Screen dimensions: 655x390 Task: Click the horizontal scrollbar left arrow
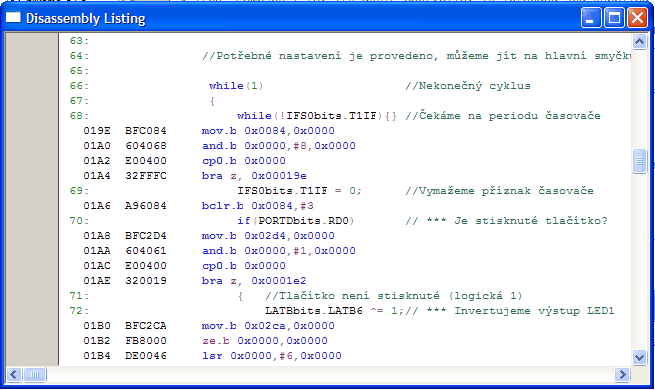[13, 375]
